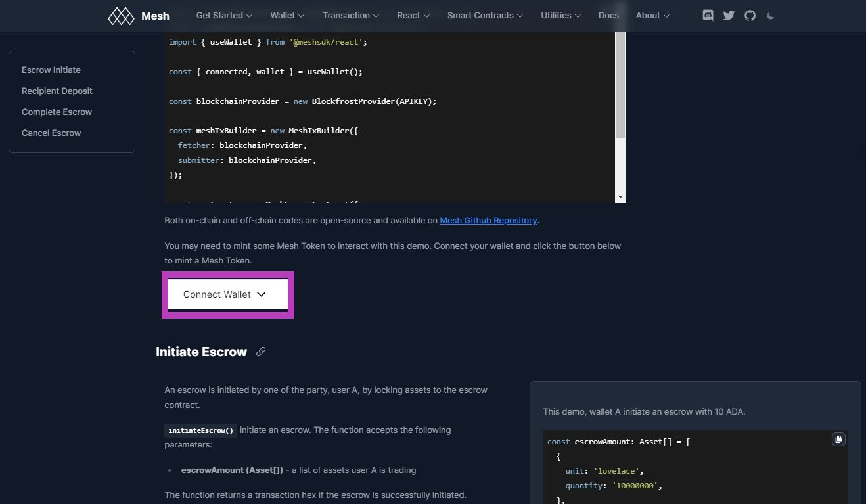Screen dimensions: 866x504
Task: Open the Discord icon link
Action: (708, 16)
